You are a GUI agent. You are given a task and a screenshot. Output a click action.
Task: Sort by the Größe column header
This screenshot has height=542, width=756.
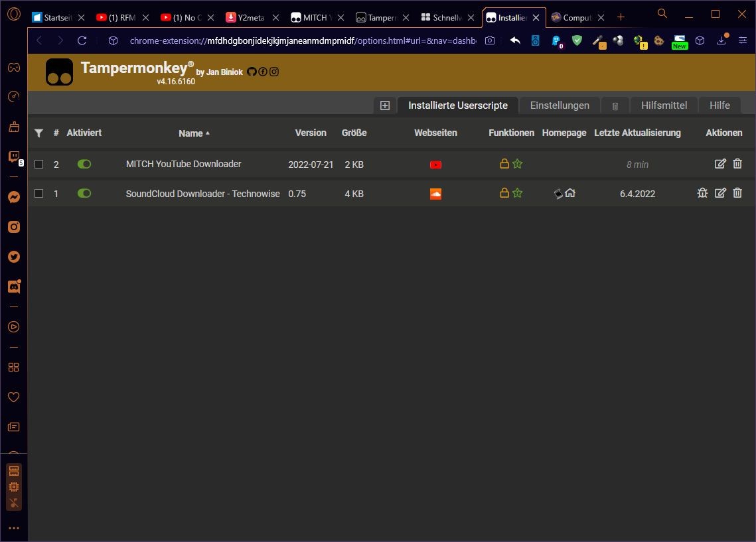(354, 133)
